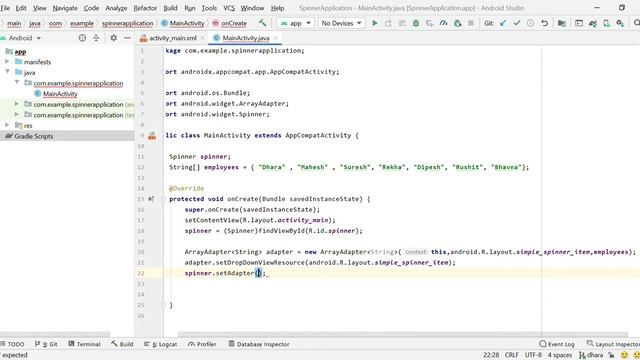Click the Git Rollback undo icon
The height and width of the screenshot is (360, 640).
(x=544, y=23)
